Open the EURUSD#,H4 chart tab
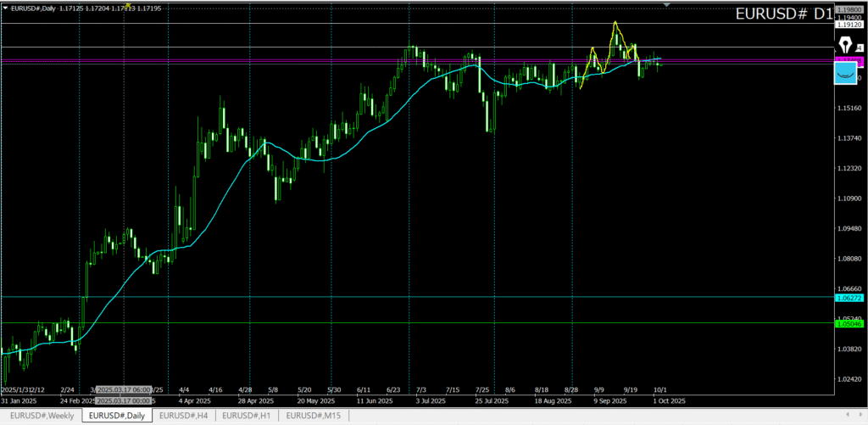Image resolution: width=868 pixels, height=425 pixels. 185,415
